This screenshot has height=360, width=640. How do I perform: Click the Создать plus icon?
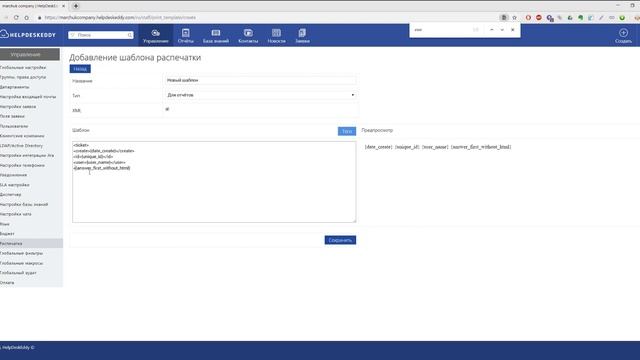point(623,33)
